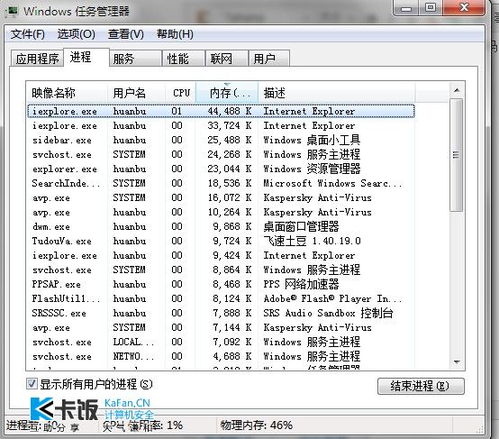Screen dimensions: 499x439
Task: Select the FlashUtil1... process row
Action: point(221,299)
